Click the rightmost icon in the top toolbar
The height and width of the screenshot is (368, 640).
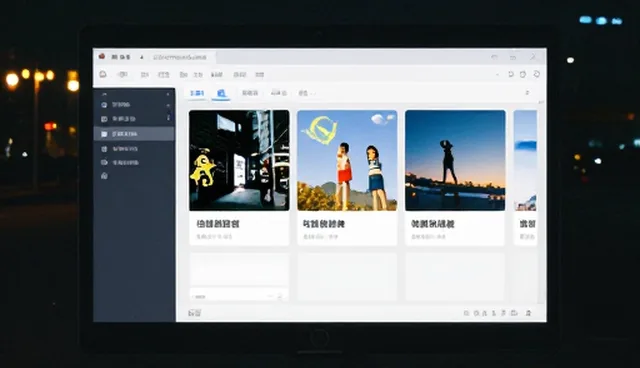[537, 74]
